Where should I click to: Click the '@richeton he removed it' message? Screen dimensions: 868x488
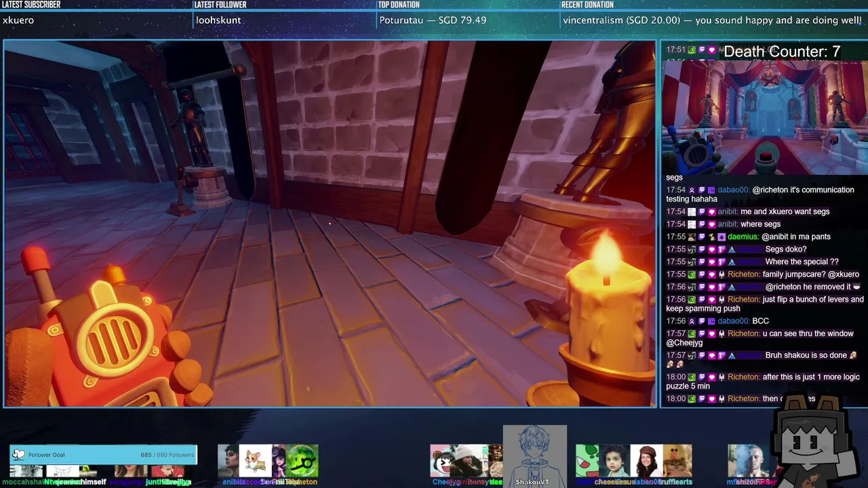[813, 287]
